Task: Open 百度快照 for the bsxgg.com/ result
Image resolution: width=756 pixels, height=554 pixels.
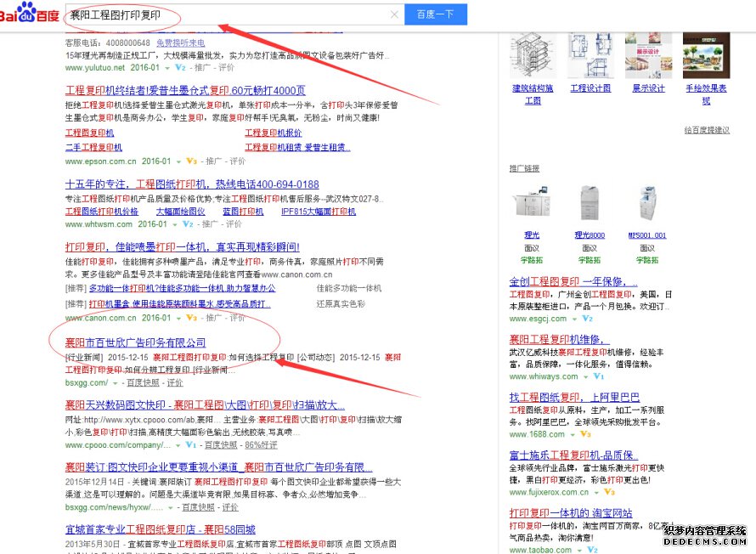Action: coord(143,383)
